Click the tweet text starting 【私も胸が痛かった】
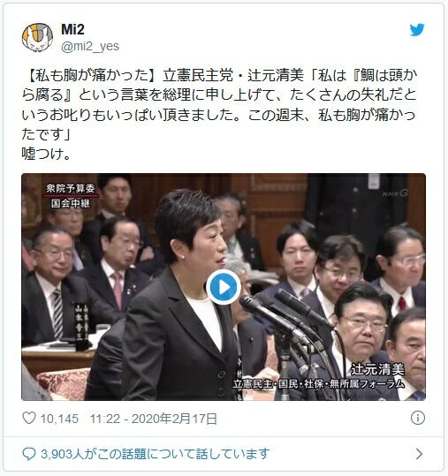This screenshot has width=448, height=476. tap(219, 105)
